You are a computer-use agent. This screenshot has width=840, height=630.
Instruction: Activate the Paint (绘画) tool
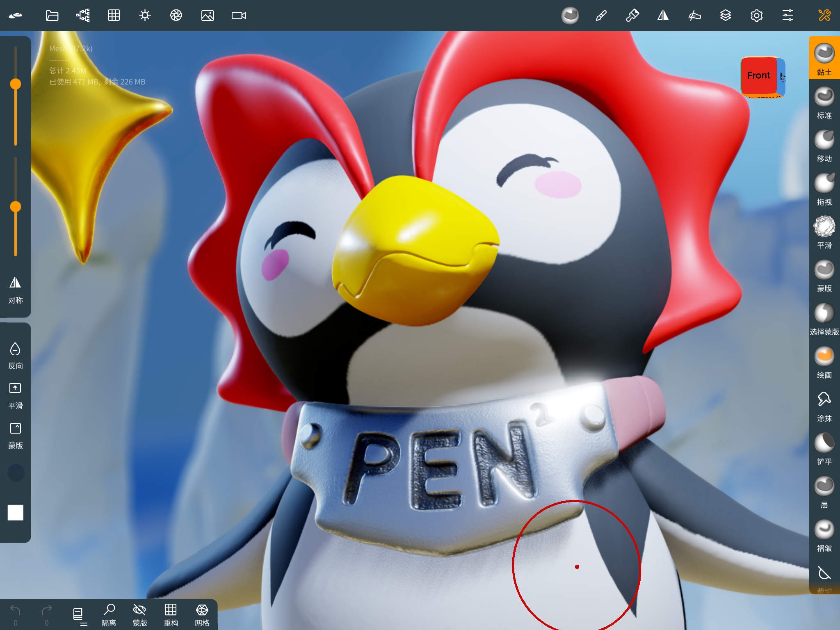pyautogui.click(x=824, y=356)
